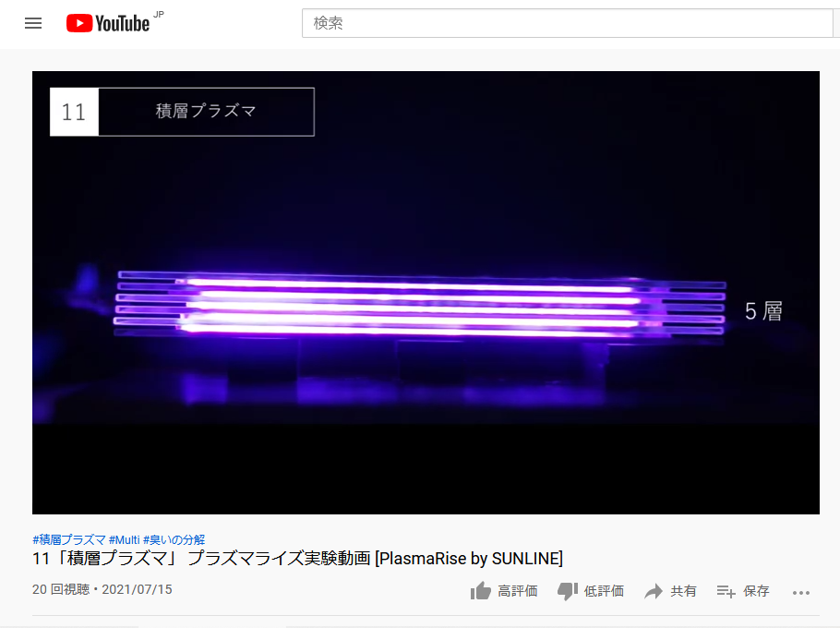Screen dimensions: 840x628
Task: Open the hamburger guide menu
Action: pos(33,23)
